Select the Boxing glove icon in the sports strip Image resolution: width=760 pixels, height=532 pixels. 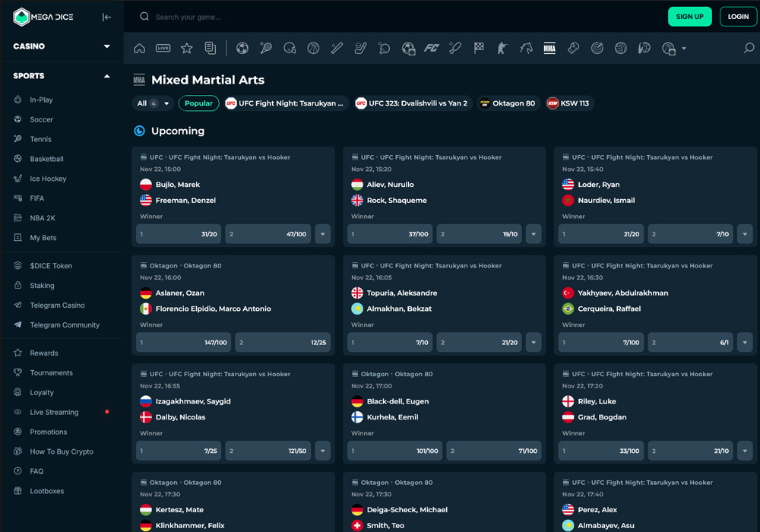[574, 48]
